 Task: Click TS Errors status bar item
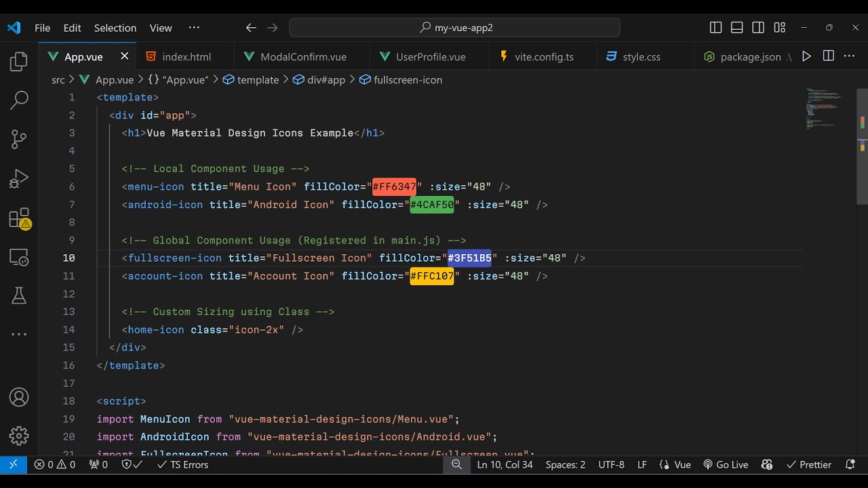[182, 464]
